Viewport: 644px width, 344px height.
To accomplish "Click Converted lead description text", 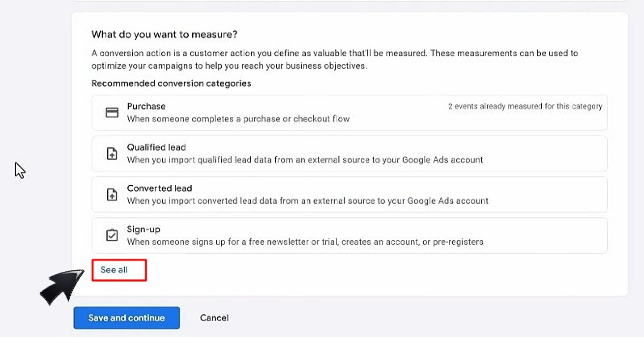I will coord(307,201).
